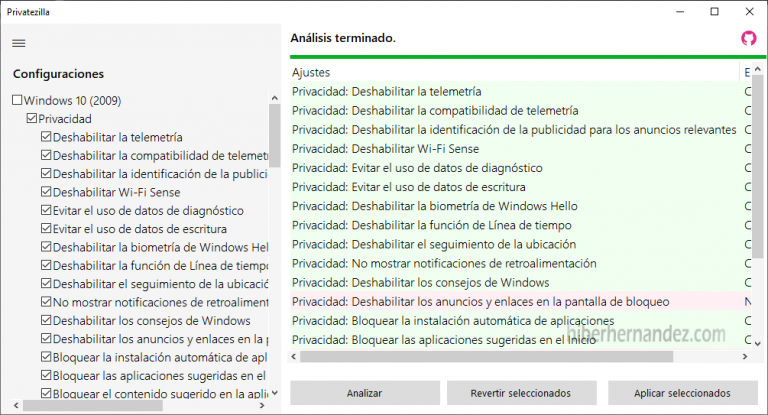The width and height of the screenshot is (768, 415).
Task: Uncheck Deshabilitar la telemetría checkbox
Action: point(46,137)
